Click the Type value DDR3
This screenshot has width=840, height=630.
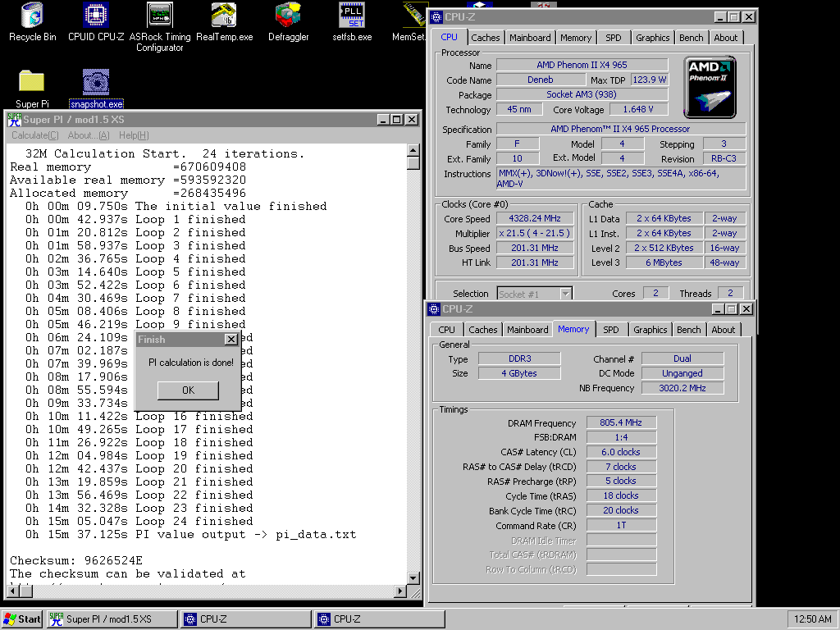519,358
